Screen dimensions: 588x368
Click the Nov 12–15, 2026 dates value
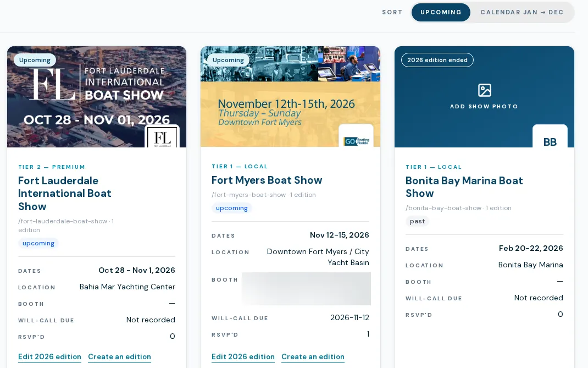(340, 235)
